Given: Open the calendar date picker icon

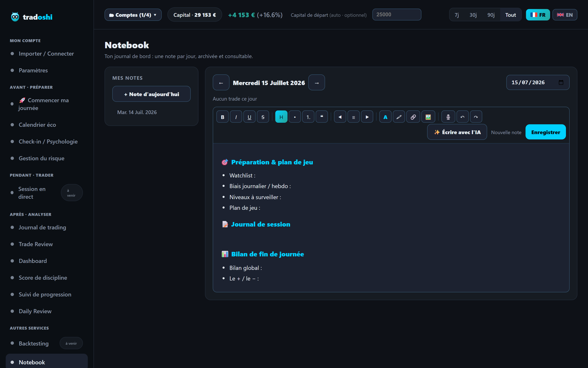Looking at the screenshot, I should point(561,83).
